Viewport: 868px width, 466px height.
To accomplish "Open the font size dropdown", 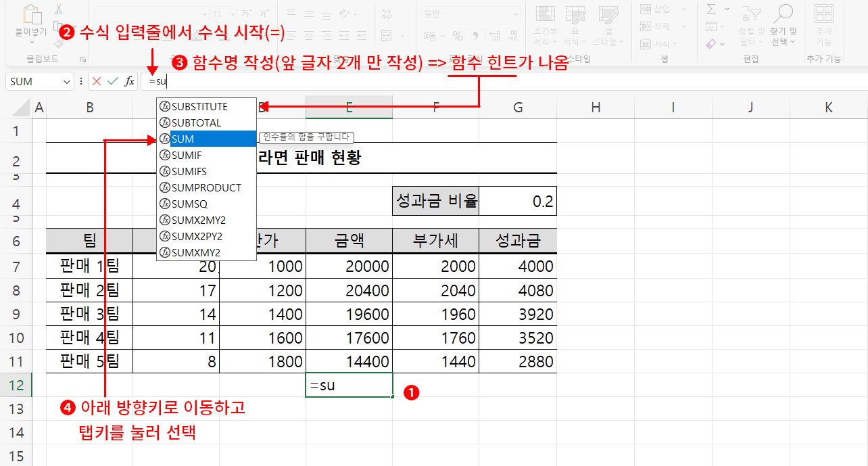I will click(234, 14).
